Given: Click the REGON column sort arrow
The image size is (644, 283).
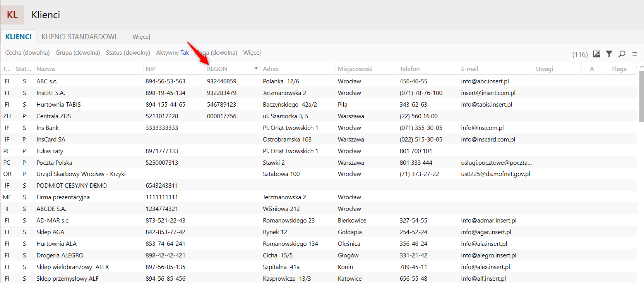Looking at the screenshot, I should [256, 69].
